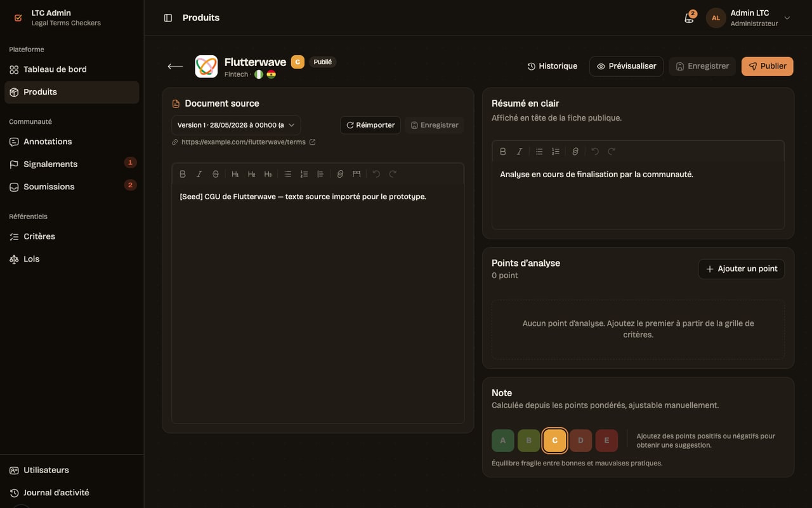The width and height of the screenshot is (812, 508).
Task: Undo in the Document source editor
Action: click(376, 174)
